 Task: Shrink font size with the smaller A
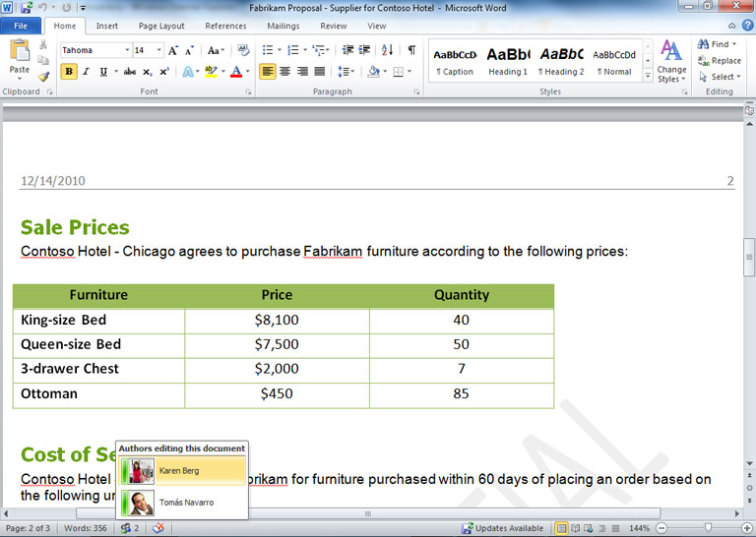(x=189, y=50)
